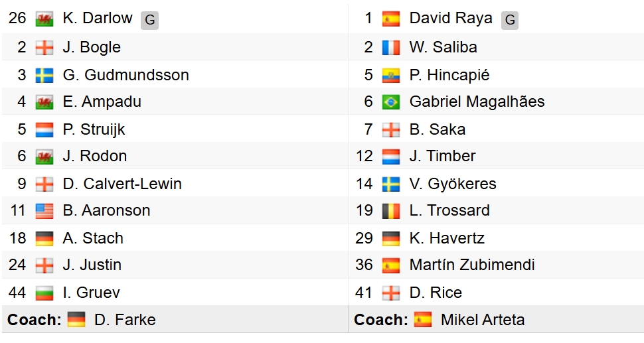The width and height of the screenshot is (644, 343).
Task: Click the goalkeeper G badge next to K. Darlow
Action: [x=150, y=20]
